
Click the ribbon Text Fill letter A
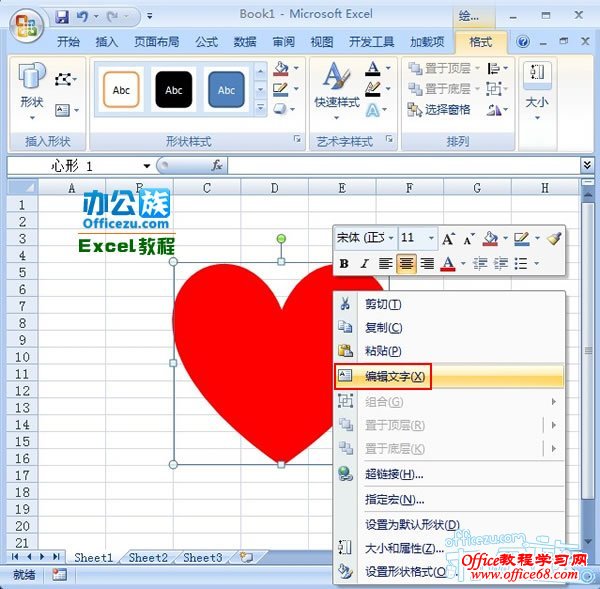[x=373, y=68]
